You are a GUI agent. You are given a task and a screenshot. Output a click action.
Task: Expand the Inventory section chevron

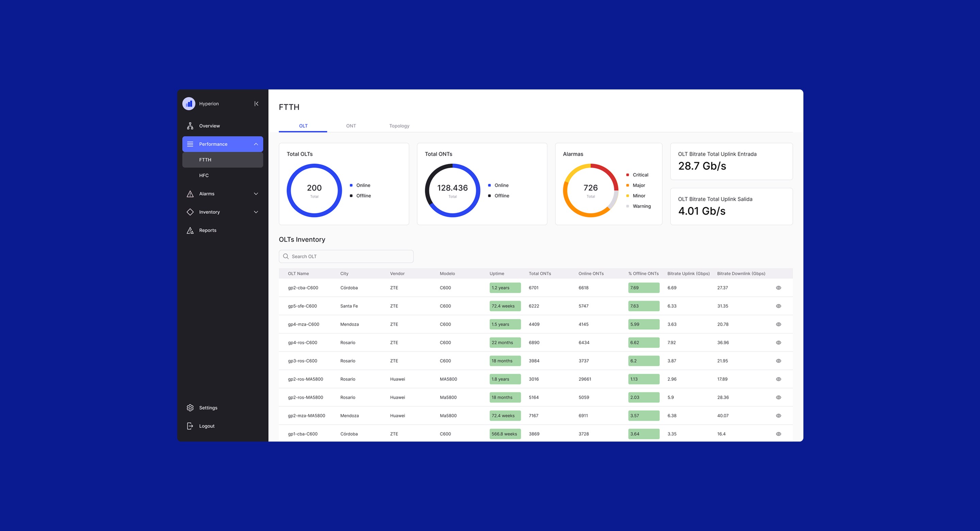click(255, 212)
